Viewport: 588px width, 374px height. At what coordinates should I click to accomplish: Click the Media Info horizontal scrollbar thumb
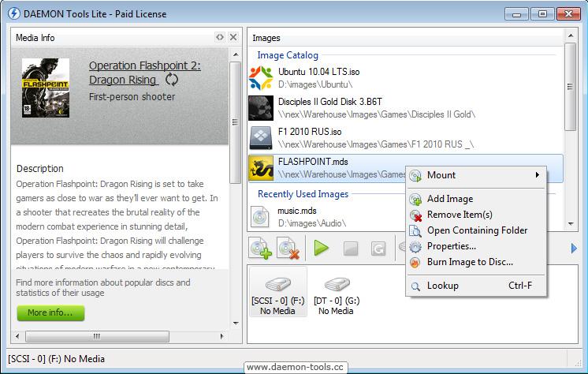pyautogui.click(x=97, y=336)
